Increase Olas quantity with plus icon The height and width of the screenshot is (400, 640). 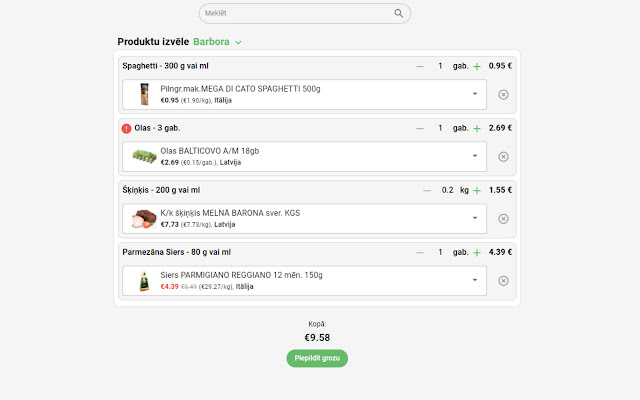click(477, 128)
